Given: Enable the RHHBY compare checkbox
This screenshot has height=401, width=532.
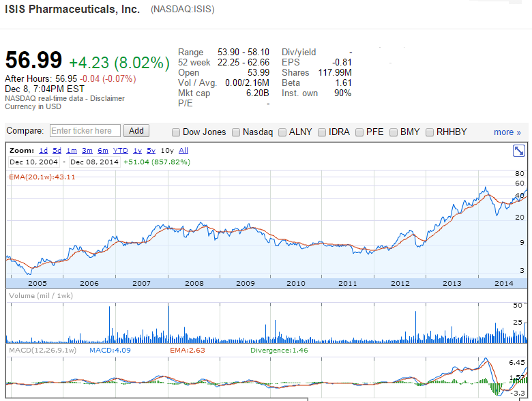Looking at the screenshot, I should [430, 132].
